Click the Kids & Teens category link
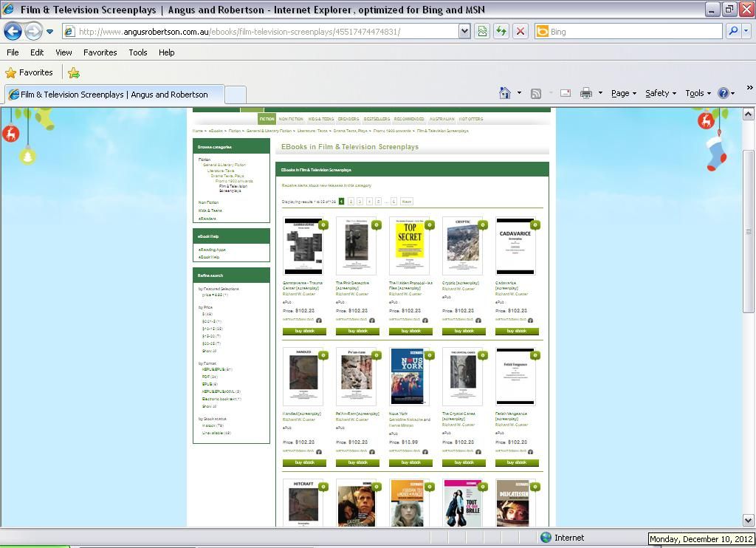This screenshot has height=548, width=756. click(210, 210)
